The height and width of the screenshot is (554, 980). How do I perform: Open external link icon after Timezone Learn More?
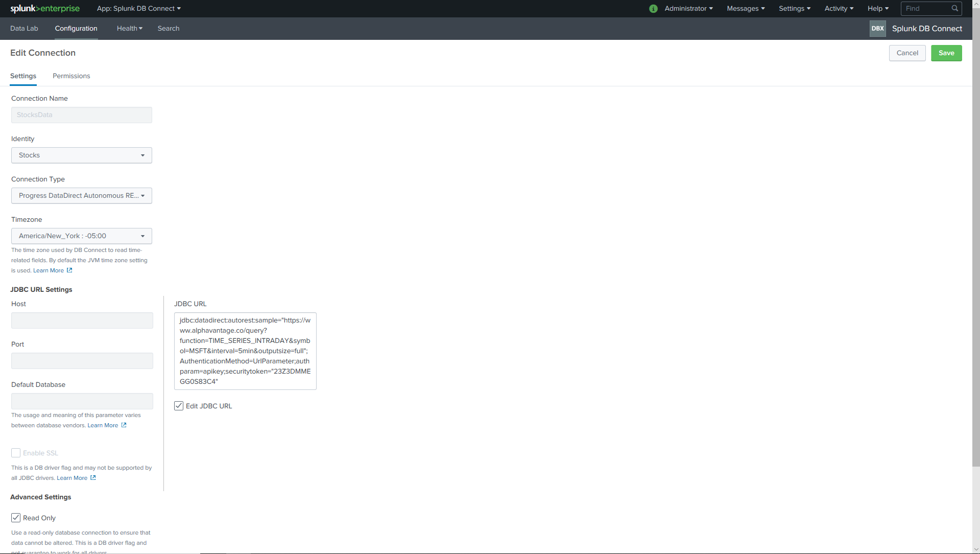click(x=69, y=270)
